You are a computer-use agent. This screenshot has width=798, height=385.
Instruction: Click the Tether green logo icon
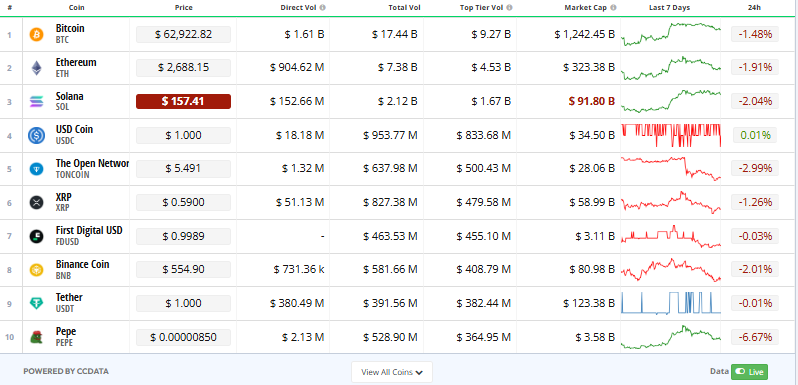click(x=37, y=304)
